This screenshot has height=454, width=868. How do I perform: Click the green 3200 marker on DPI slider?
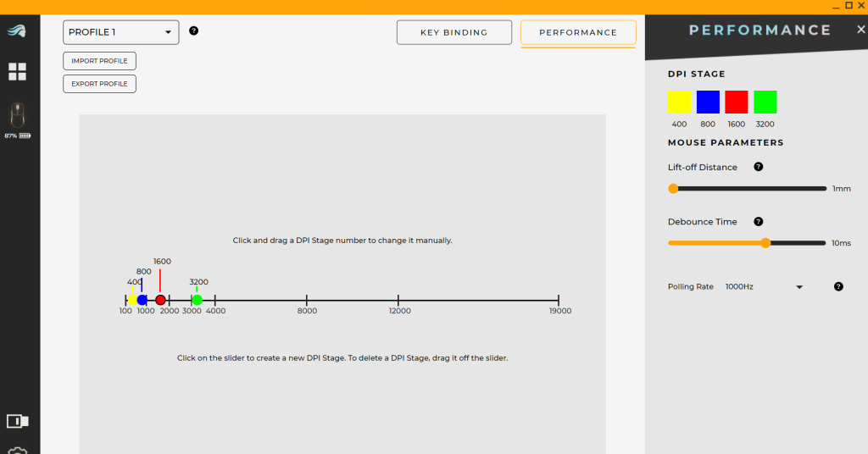(197, 300)
